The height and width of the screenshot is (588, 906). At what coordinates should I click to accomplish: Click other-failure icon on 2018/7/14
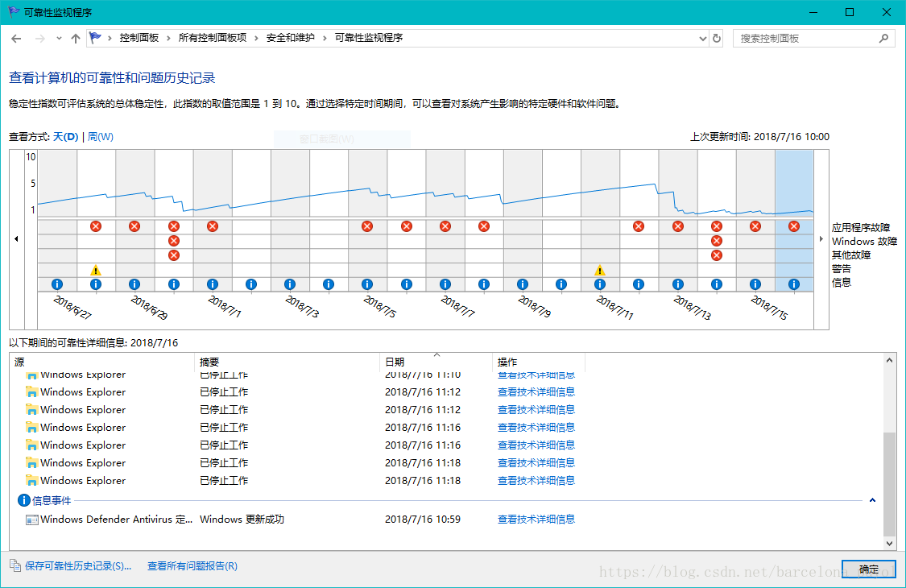(717, 255)
